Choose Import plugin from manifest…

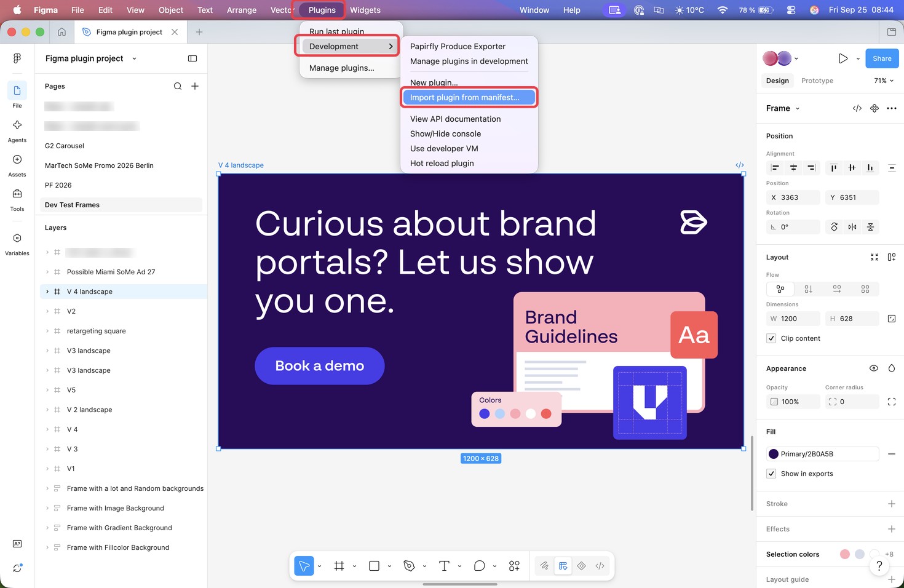[x=469, y=97]
